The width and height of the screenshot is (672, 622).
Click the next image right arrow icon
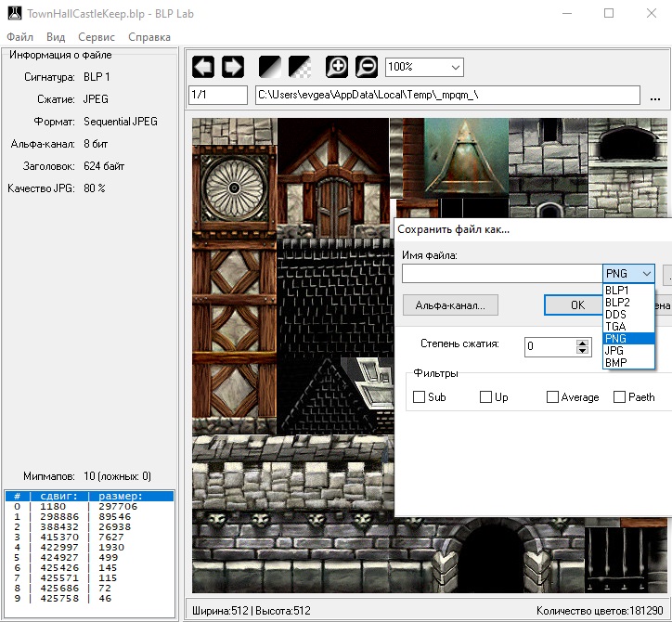point(232,67)
